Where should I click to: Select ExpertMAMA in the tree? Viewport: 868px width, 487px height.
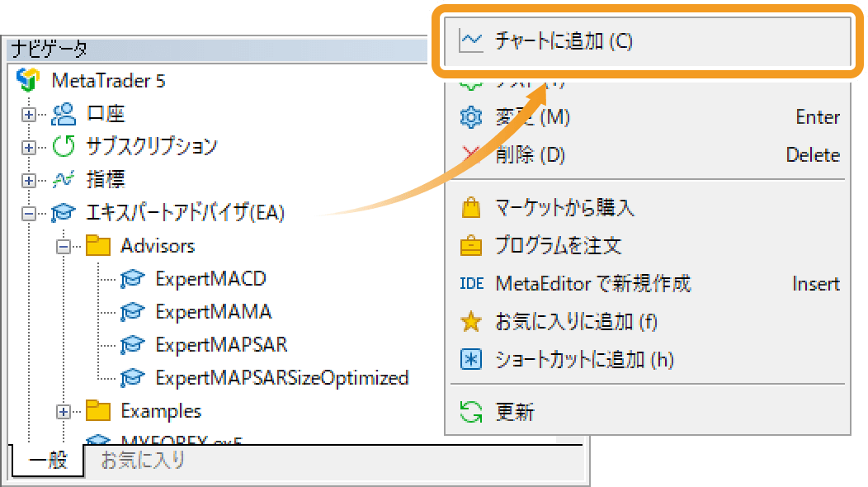(214, 311)
